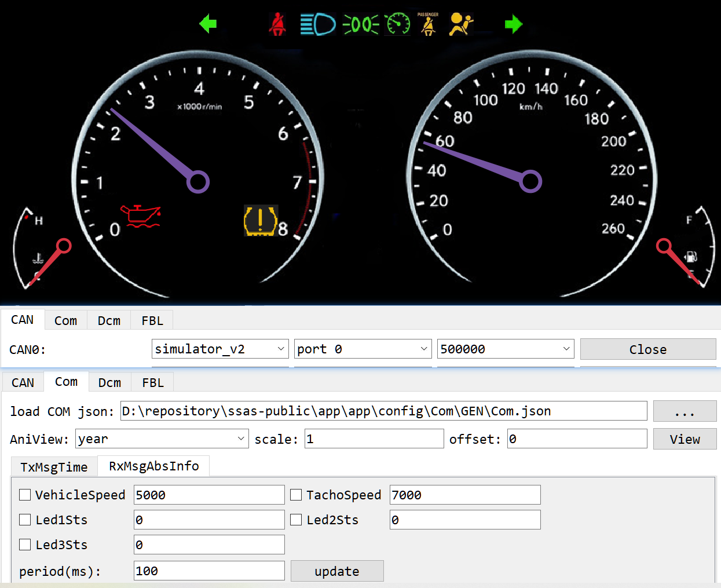This screenshot has width=721, height=588.
Task: Switch to Dcm tab in upper tab bar
Action: (x=109, y=320)
